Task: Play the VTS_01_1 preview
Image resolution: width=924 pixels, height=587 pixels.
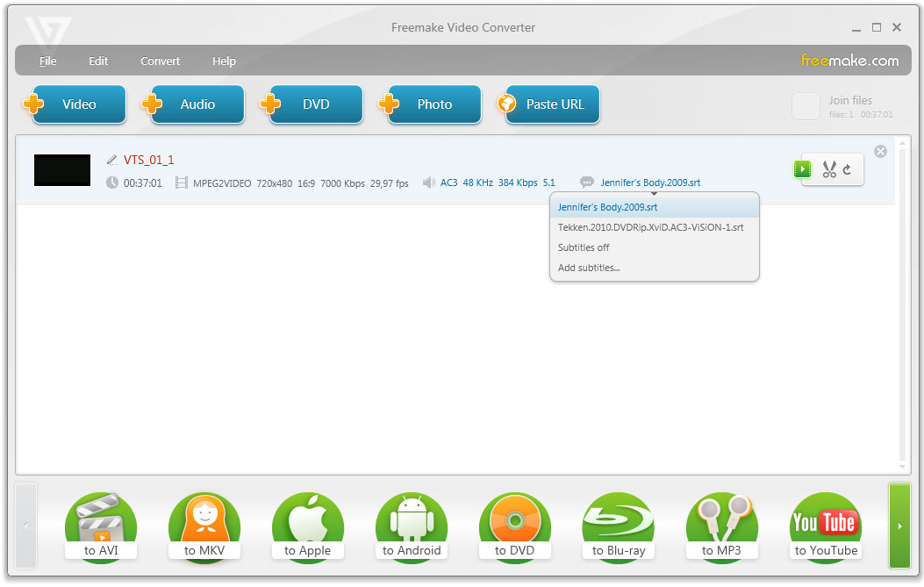Action: point(801,168)
